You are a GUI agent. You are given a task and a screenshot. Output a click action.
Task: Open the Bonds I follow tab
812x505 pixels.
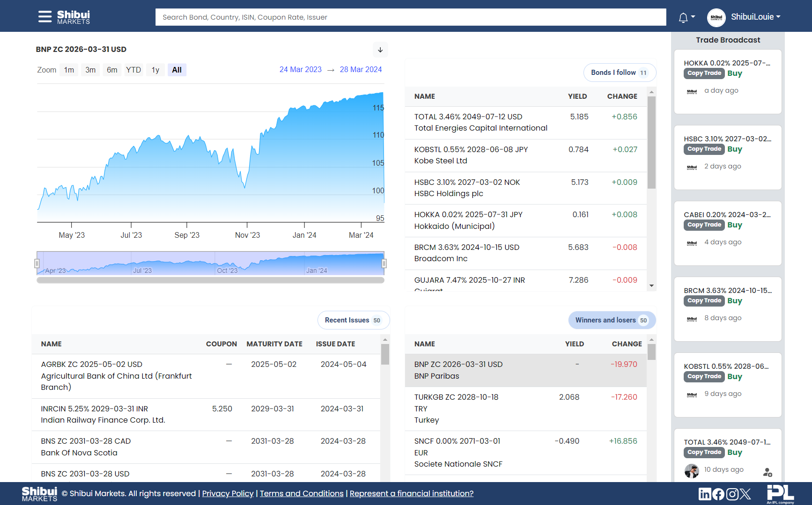coord(619,73)
